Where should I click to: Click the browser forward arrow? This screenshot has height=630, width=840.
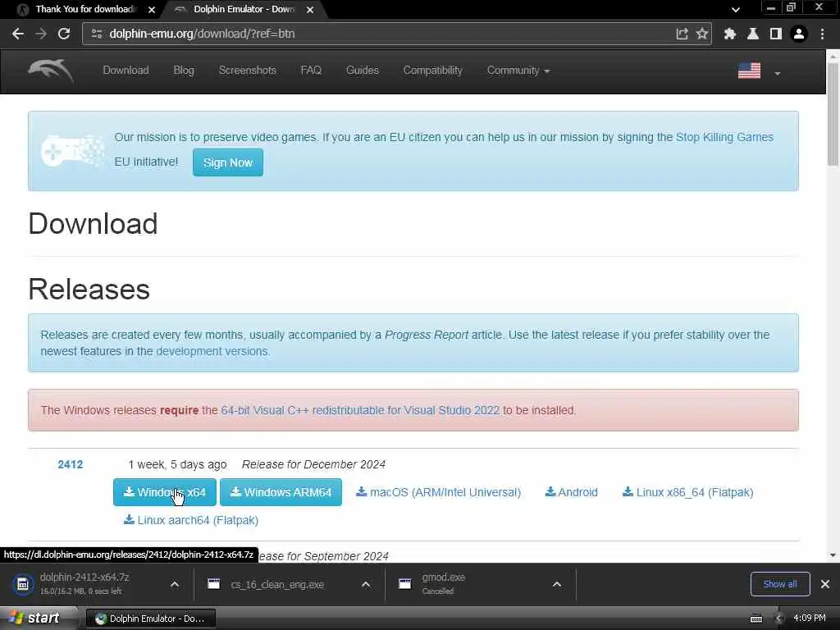pos(41,34)
